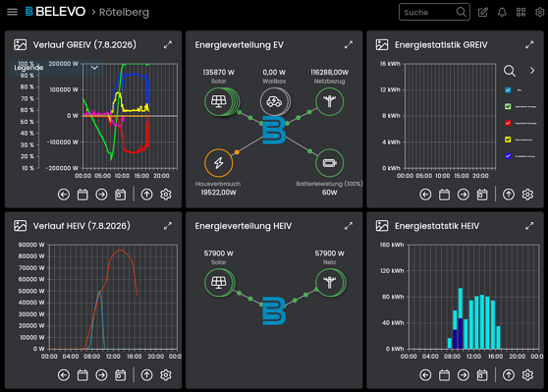Open notifications bell
This screenshot has height=392, width=548.
tap(502, 12)
